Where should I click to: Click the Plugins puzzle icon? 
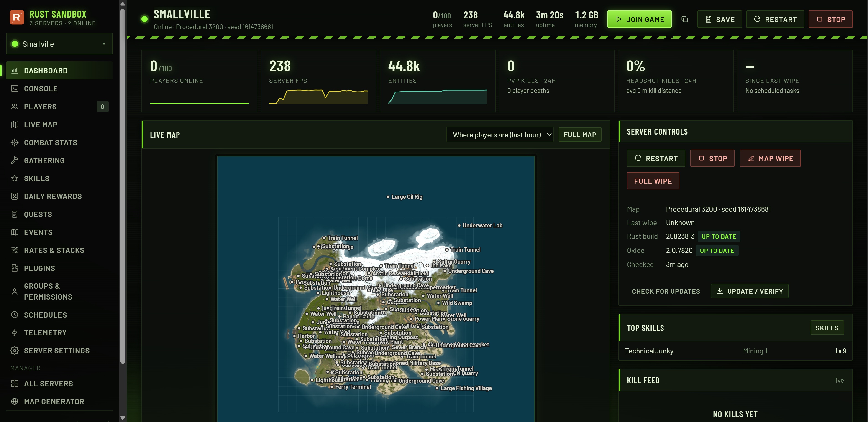coord(15,268)
